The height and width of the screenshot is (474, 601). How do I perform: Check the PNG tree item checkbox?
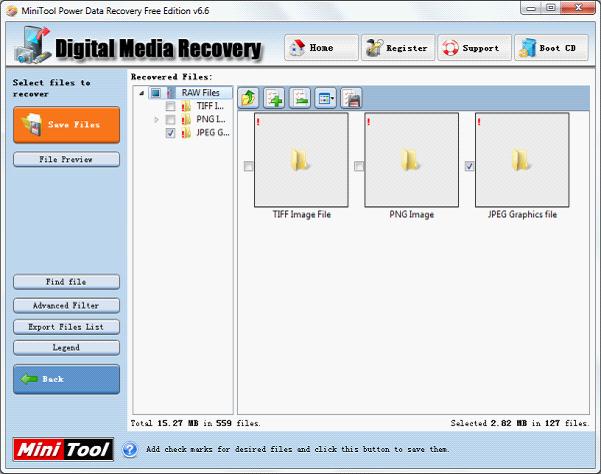[x=170, y=120]
